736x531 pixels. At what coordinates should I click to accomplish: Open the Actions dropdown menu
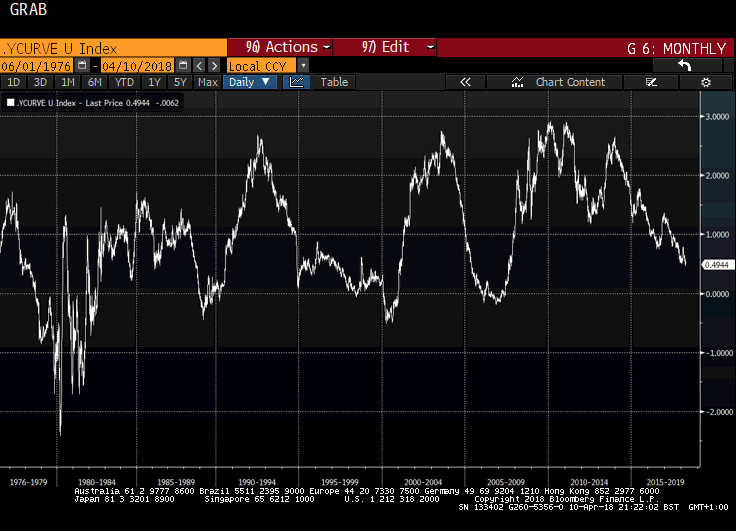click(x=281, y=47)
